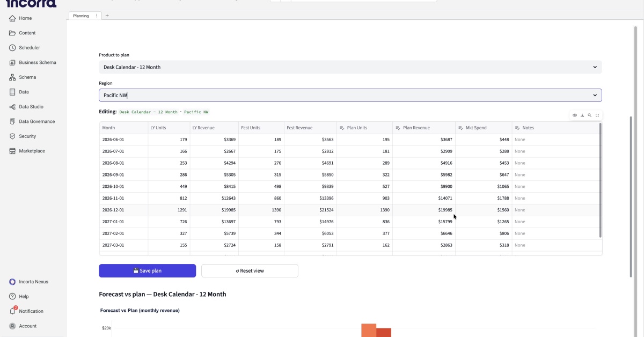Select Notes cell in 2026-07-01 row
This screenshot has height=337, width=644.
tap(555, 151)
